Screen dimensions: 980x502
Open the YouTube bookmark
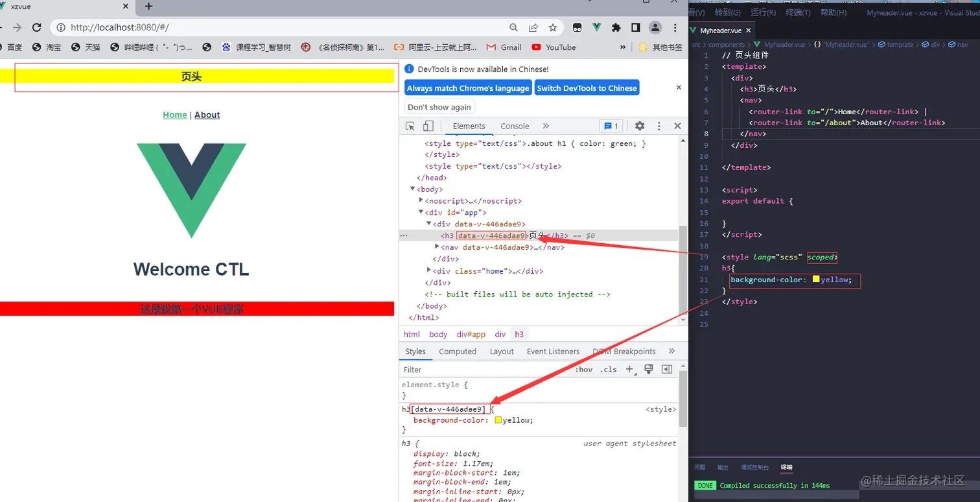coord(554,47)
